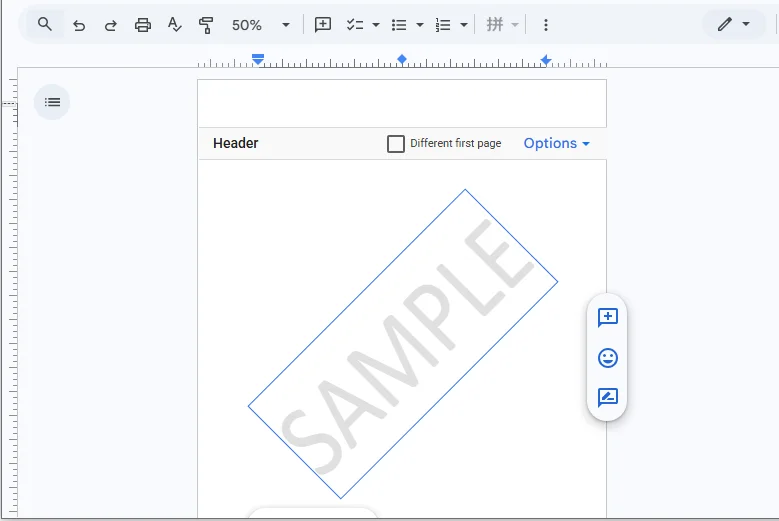Click inside the header text area
This screenshot has height=521, width=779.
(402, 103)
